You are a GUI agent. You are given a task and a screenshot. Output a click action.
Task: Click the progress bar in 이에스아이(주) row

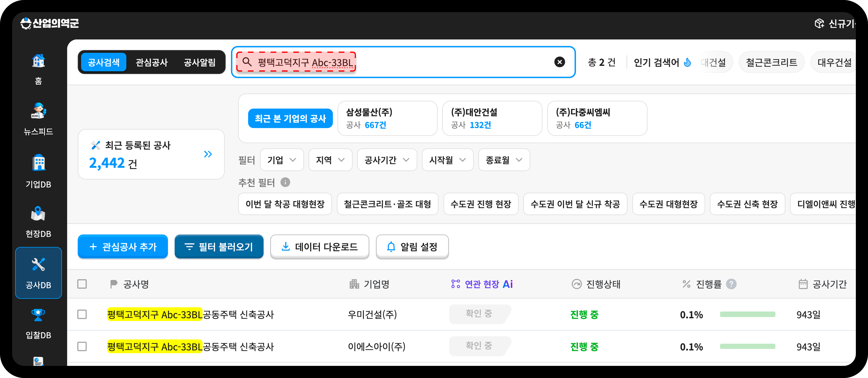click(x=747, y=346)
